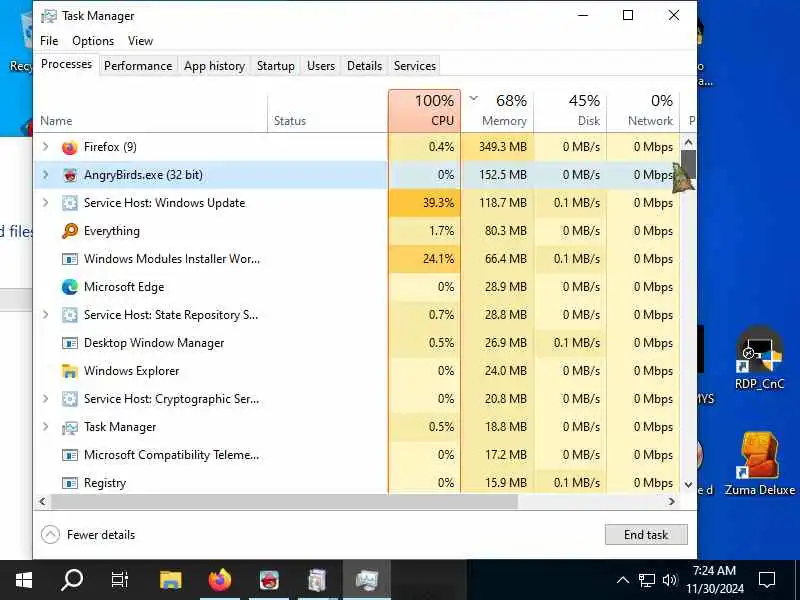The height and width of the screenshot is (600, 800).
Task: Click the Microsoft Edge process icon
Action: (69, 287)
